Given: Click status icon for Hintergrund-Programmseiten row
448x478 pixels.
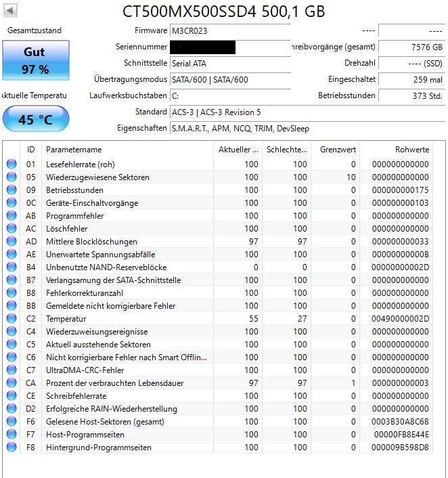Looking at the screenshot, I should tap(12, 447).
